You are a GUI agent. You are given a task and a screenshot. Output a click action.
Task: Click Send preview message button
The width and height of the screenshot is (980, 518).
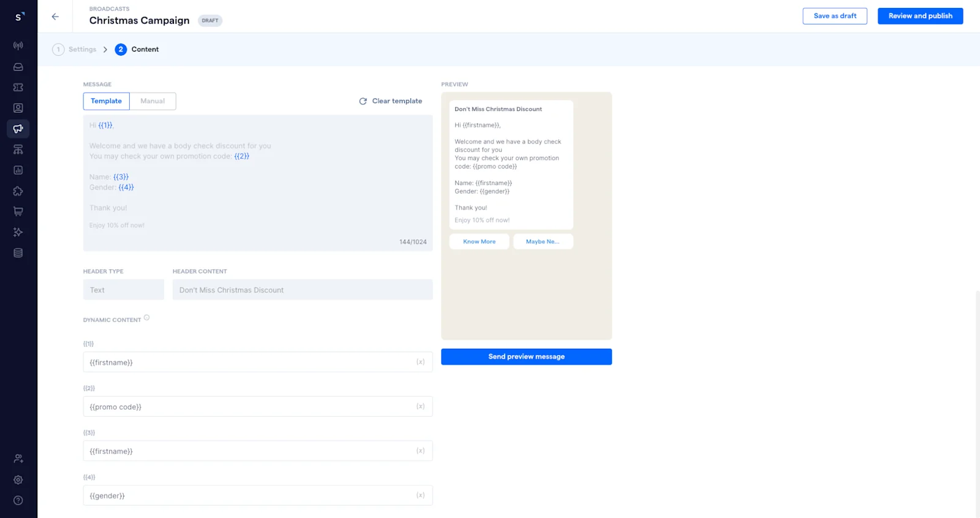(x=526, y=357)
